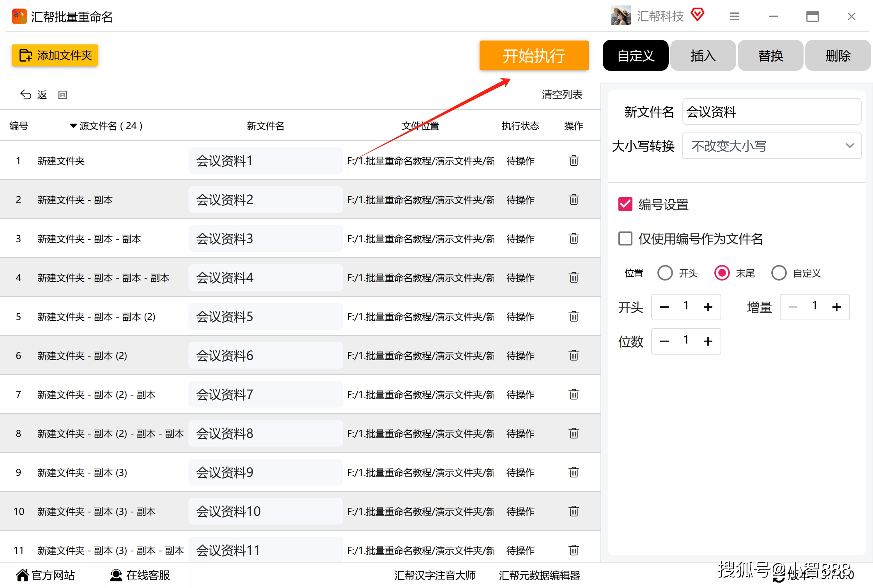Open the 大小写转换 dropdown
Viewport: 873px width, 588px height.
point(772,146)
